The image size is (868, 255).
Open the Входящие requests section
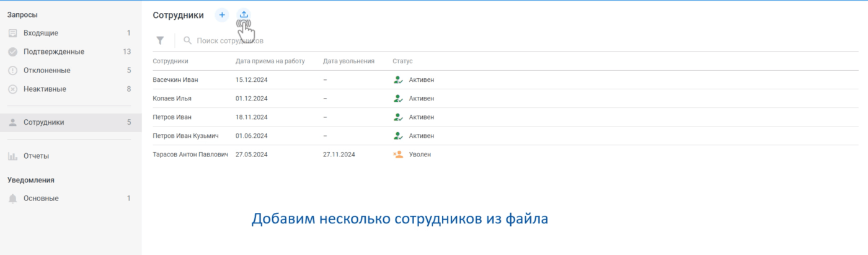(x=41, y=34)
